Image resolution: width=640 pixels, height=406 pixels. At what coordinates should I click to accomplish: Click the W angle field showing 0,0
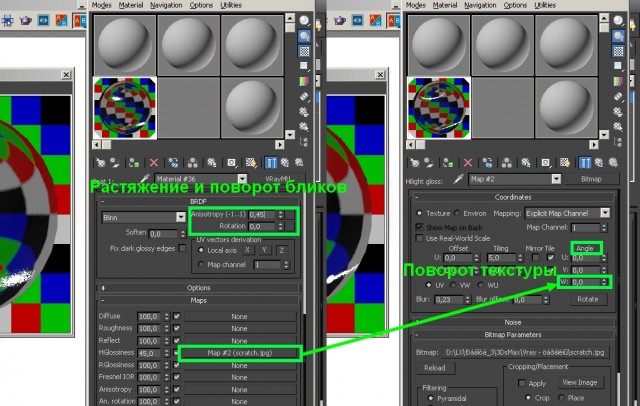pyautogui.click(x=584, y=282)
